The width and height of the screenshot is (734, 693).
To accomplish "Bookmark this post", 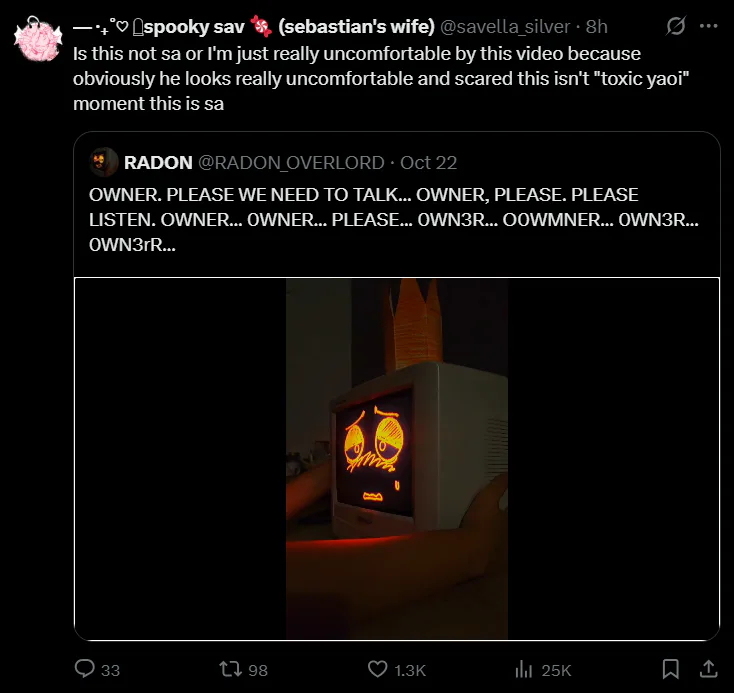I will [672, 668].
